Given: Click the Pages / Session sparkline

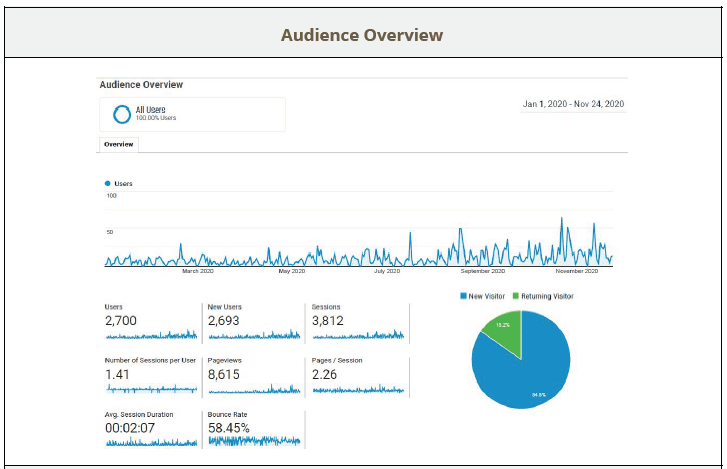Looking at the screenshot, I should (358, 389).
